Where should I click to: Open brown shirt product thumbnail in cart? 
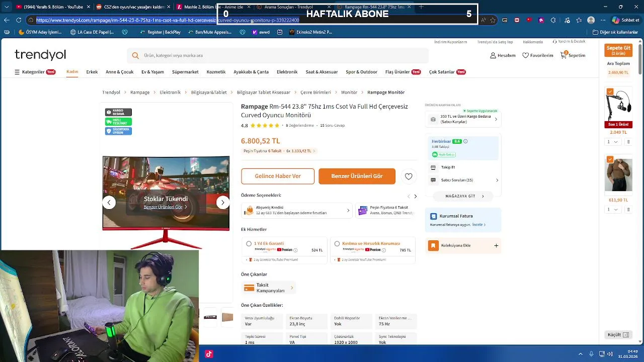tap(618, 175)
